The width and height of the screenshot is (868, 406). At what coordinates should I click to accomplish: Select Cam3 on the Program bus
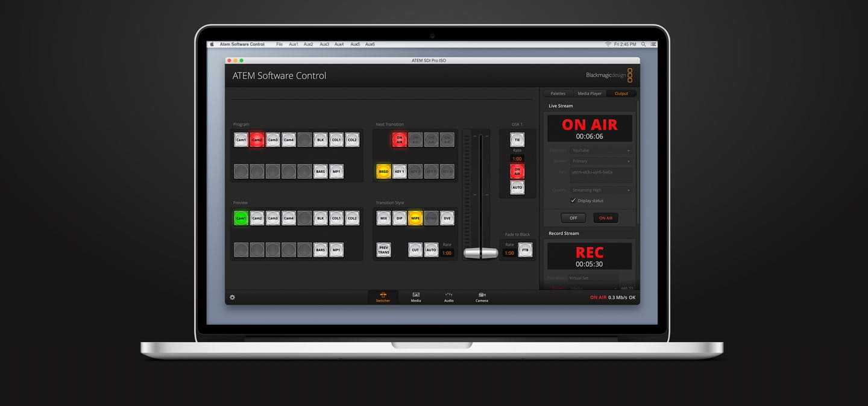(x=273, y=140)
